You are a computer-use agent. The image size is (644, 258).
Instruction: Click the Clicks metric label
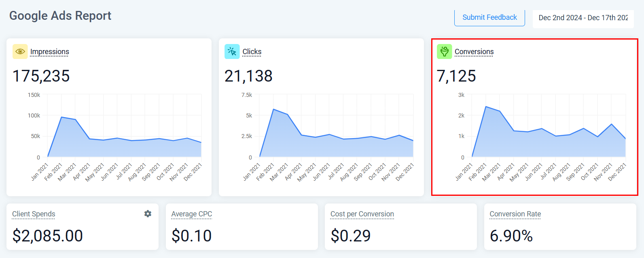click(x=252, y=52)
